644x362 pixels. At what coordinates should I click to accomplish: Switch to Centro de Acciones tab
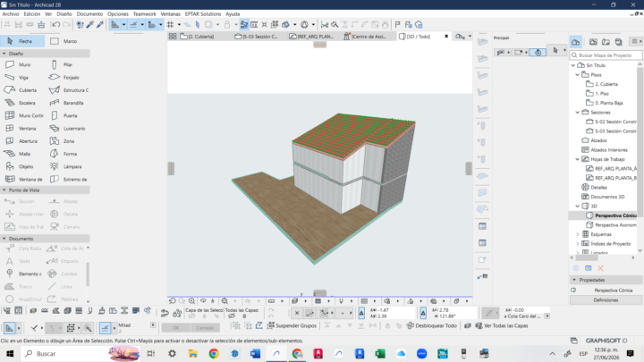click(x=365, y=37)
